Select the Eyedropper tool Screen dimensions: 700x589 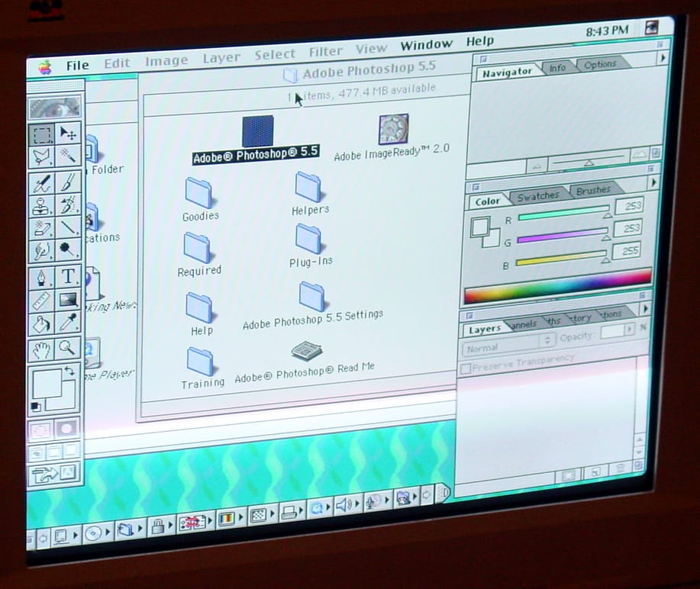coord(68,322)
